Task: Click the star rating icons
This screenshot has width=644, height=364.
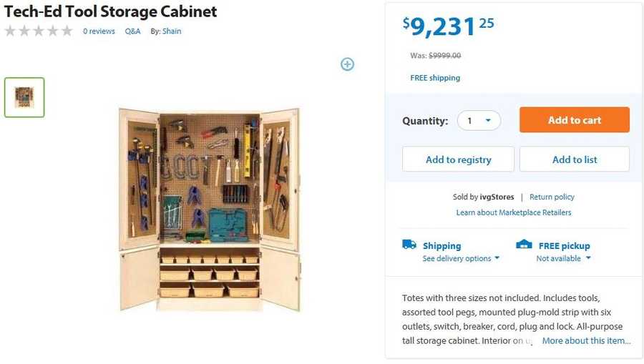Action: click(39, 31)
